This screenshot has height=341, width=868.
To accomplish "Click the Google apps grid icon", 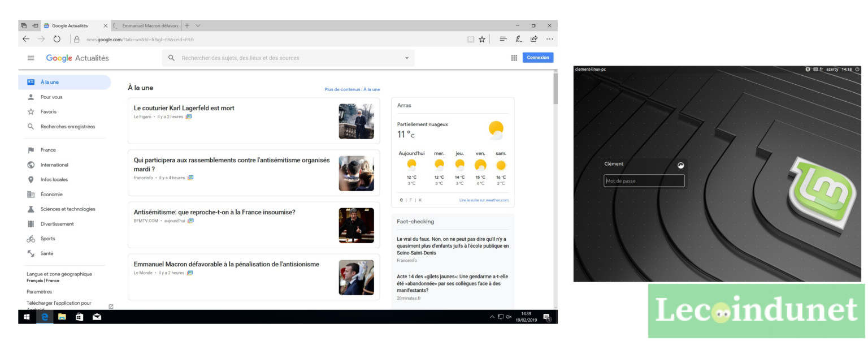I will (514, 58).
